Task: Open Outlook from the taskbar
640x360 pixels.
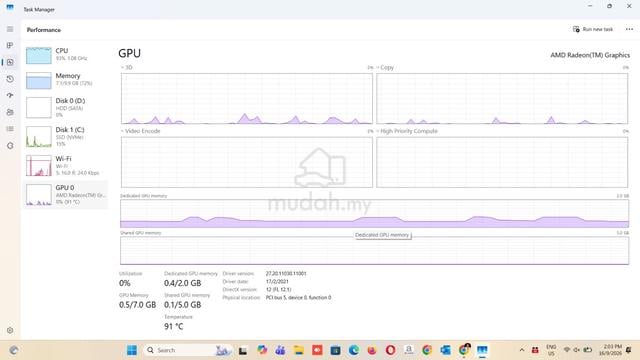Action: (445, 350)
